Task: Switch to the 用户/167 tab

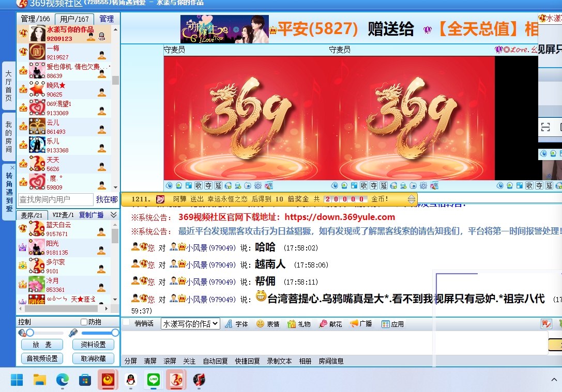Action: (74, 19)
